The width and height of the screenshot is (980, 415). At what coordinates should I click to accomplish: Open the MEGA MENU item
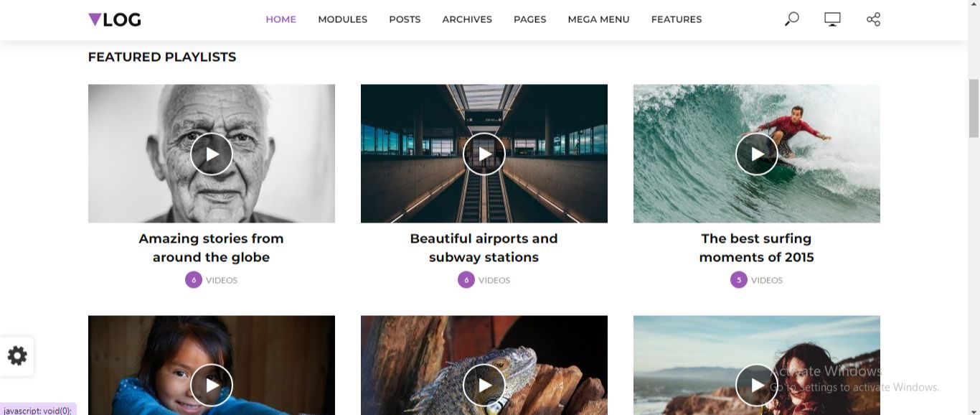tap(598, 19)
